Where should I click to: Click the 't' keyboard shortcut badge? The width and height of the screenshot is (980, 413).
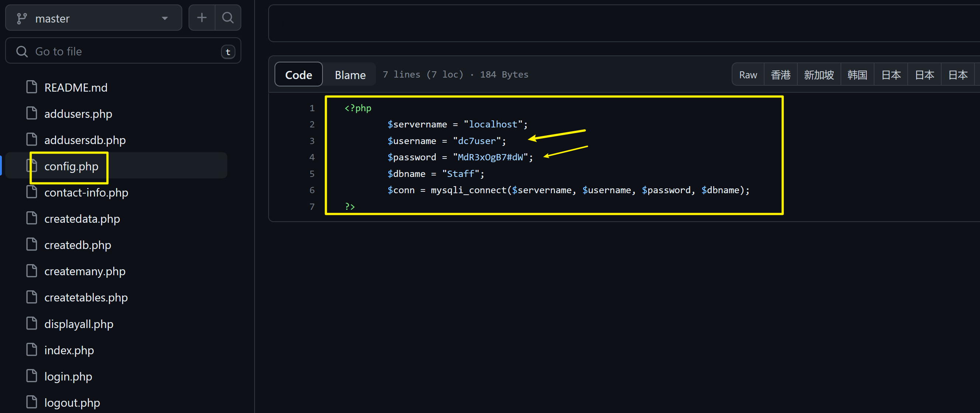pyautogui.click(x=228, y=52)
